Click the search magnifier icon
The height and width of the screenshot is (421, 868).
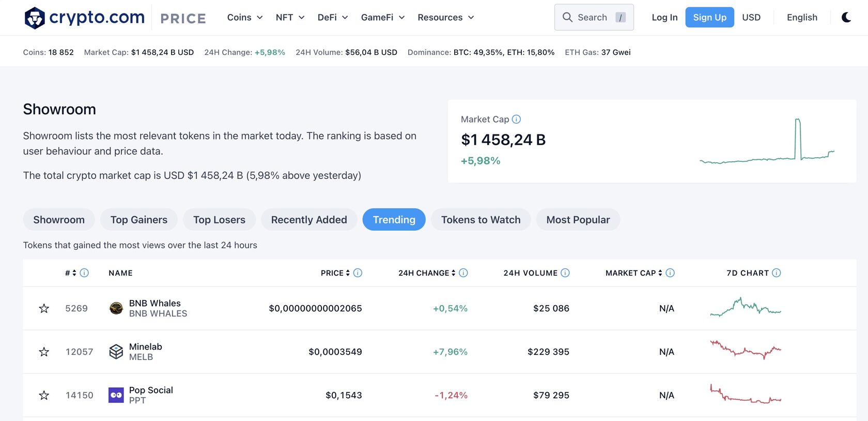point(567,18)
